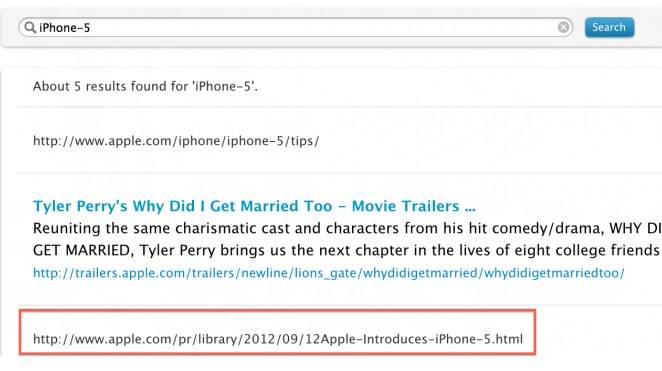The width and height of the screenshot is (662, 371).
Task: Open the Tyler Perry's Why Did I Get Married Too link
Action: pos(254,206)
